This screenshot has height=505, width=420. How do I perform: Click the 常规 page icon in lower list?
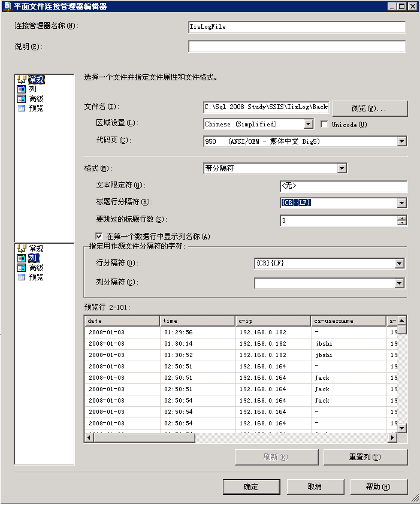21,248
